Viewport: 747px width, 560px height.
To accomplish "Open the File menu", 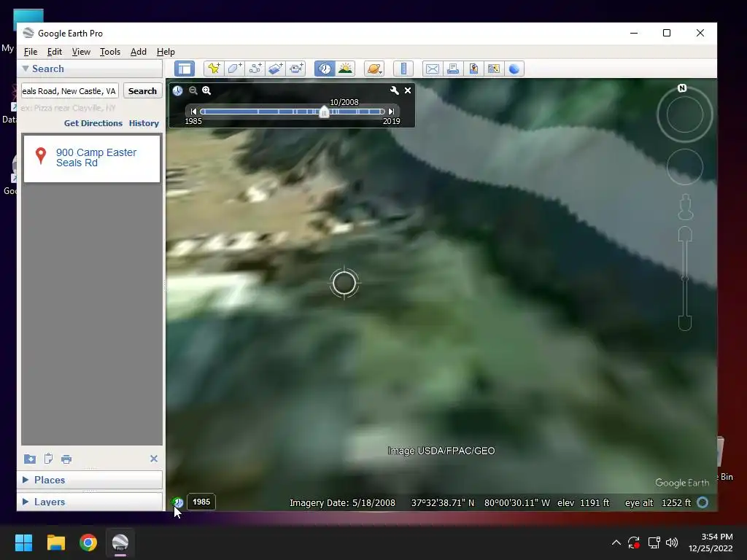I will coord(31,52).
